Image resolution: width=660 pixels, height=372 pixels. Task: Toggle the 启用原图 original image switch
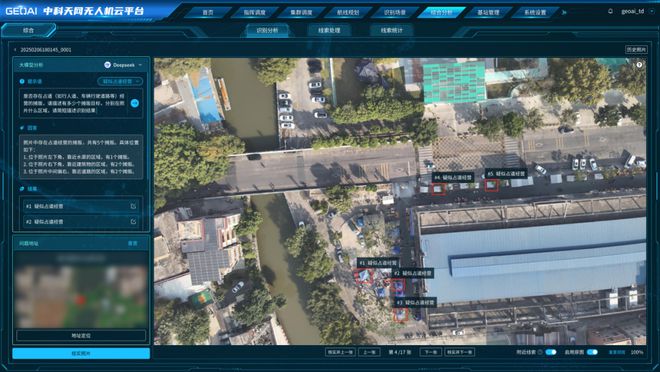(592, 352)
